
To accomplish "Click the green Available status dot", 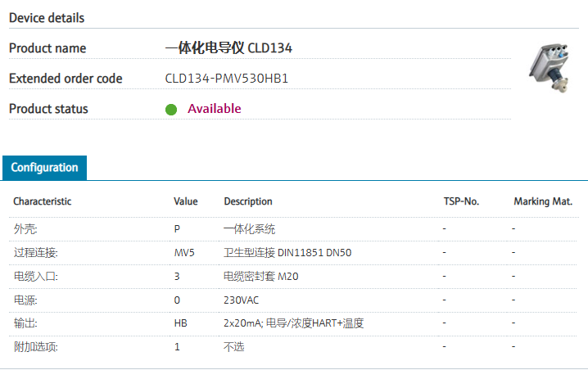I will pyautogui.click(x=171, y=110).
